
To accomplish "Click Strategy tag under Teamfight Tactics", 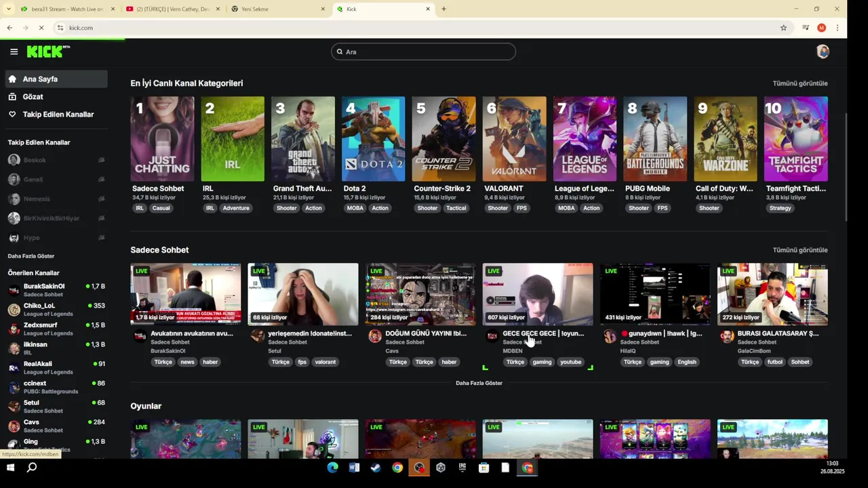I will pos(781,208).
